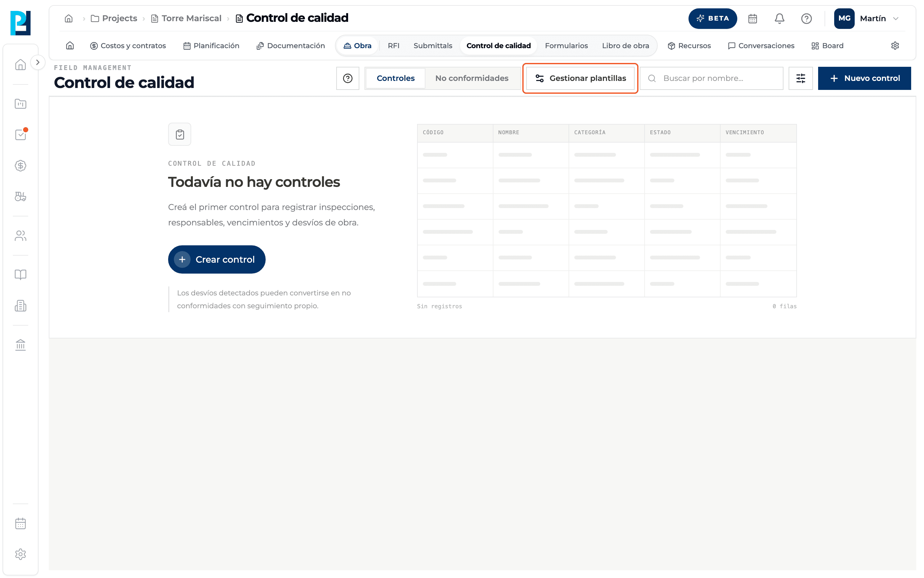Click the help icon beside Controles tab

tap(347, 78)
